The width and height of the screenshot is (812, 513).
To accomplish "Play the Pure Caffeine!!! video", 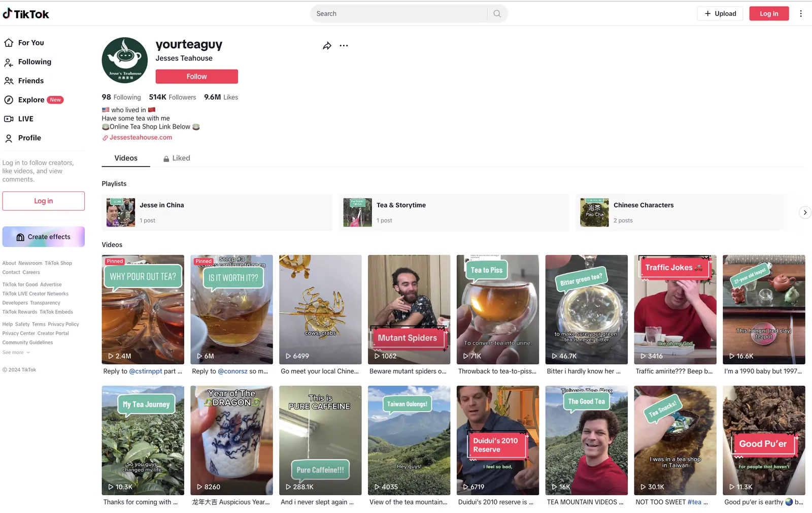I will coord(320,440).
